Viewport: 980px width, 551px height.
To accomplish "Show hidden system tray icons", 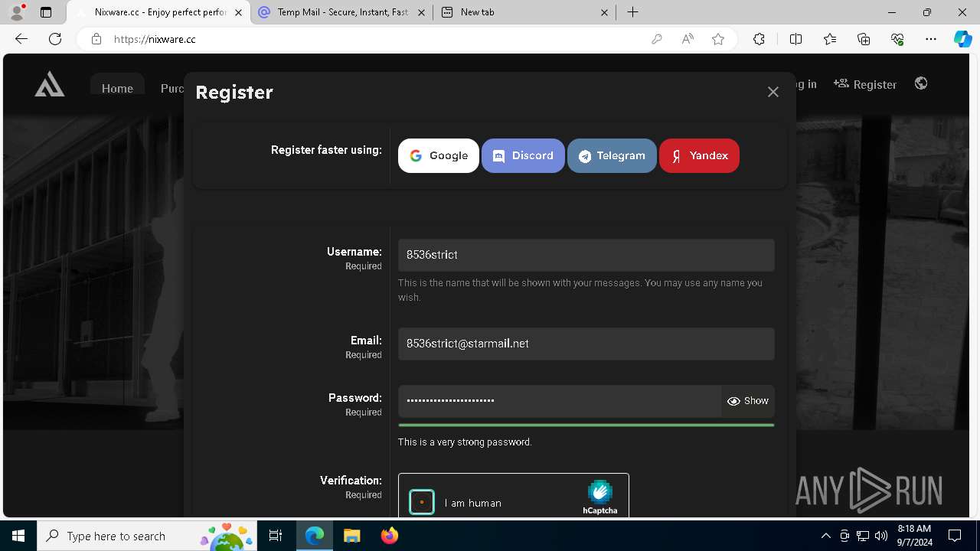I will click(x=825, y=536).
